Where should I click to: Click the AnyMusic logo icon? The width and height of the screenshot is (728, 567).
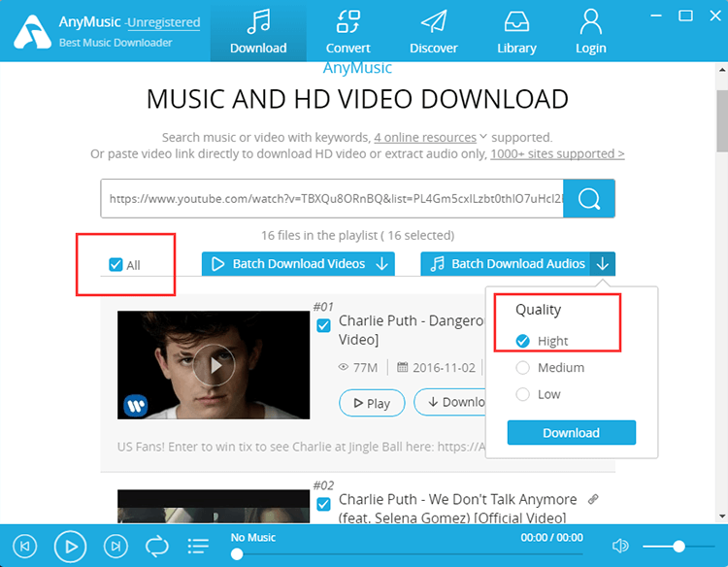[x=32, y=32]
